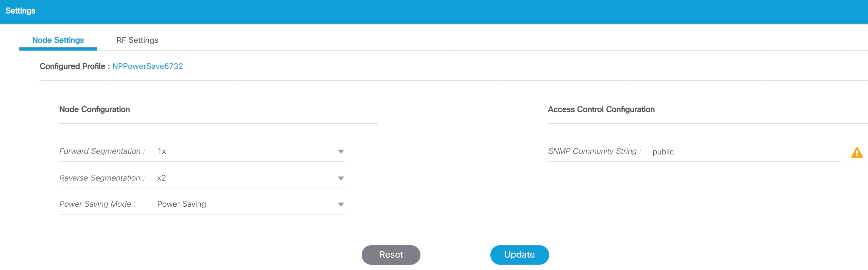Viewport: 868px width, 270px height.
Task: Click the Update button
Action: (x=519, y=255)
